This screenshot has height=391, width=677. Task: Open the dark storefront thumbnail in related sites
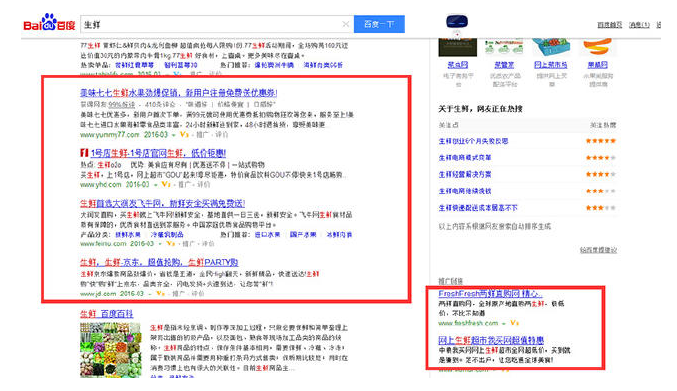[458, 47]
